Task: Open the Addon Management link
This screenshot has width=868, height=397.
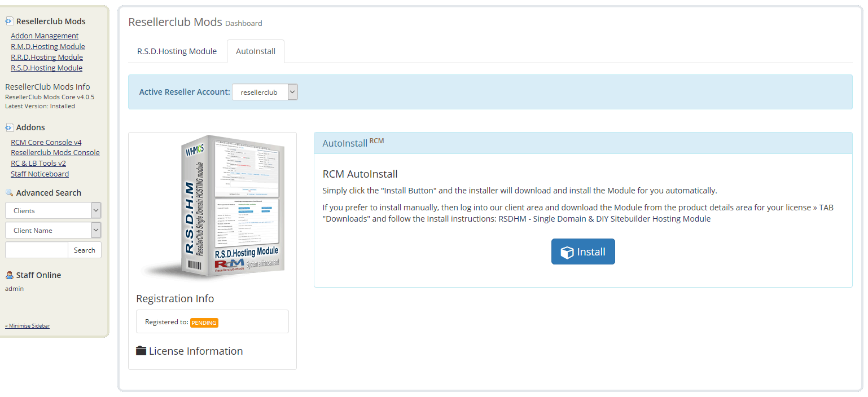Action: pyautogui.click(x=45, y=36)
